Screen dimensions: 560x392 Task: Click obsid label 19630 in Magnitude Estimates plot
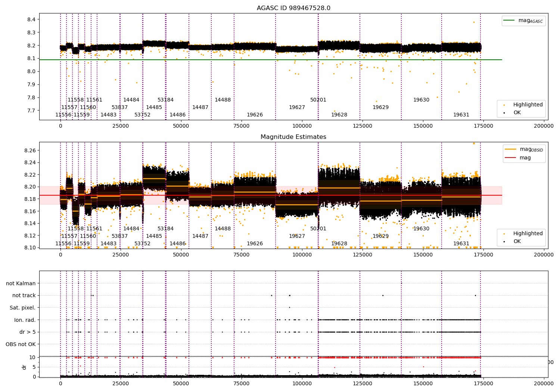click(421, 228)
